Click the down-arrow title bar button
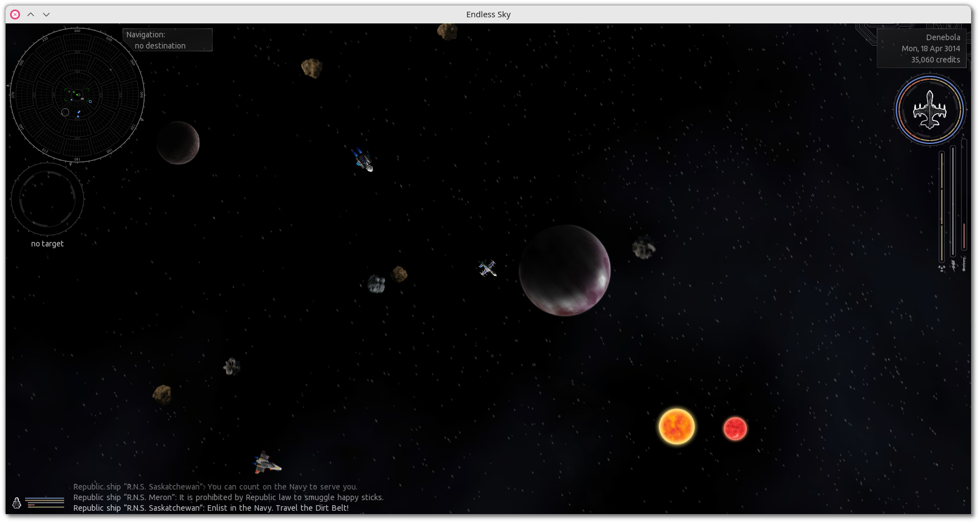The image size is (980, 523). coord(46,14)
